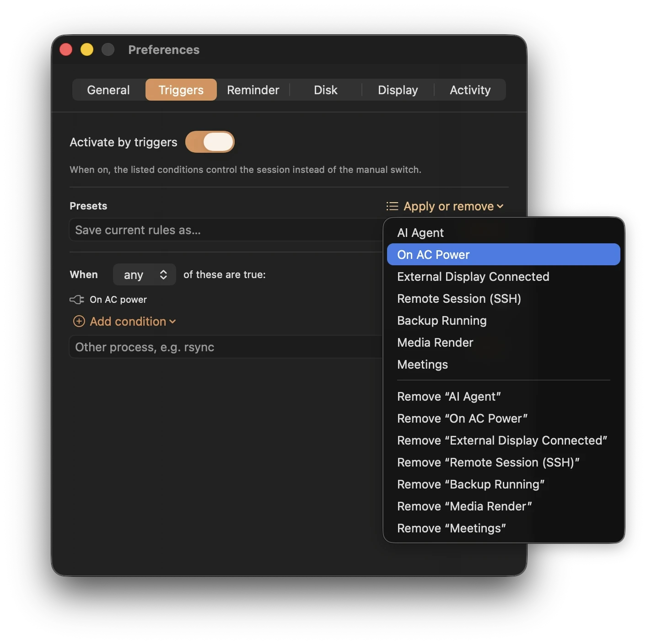
Task: Switch to the Display tab
Action: click(x=398, y=90)
